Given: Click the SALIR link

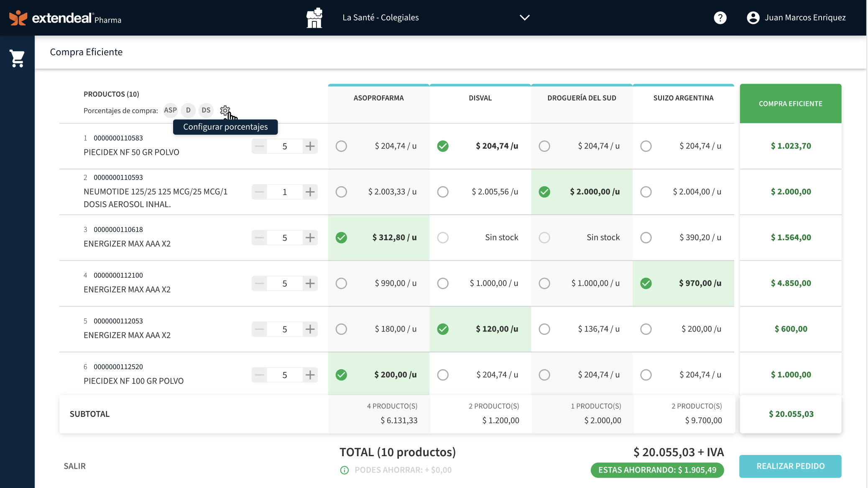Looking at the screenshot, I should (74, 466).
